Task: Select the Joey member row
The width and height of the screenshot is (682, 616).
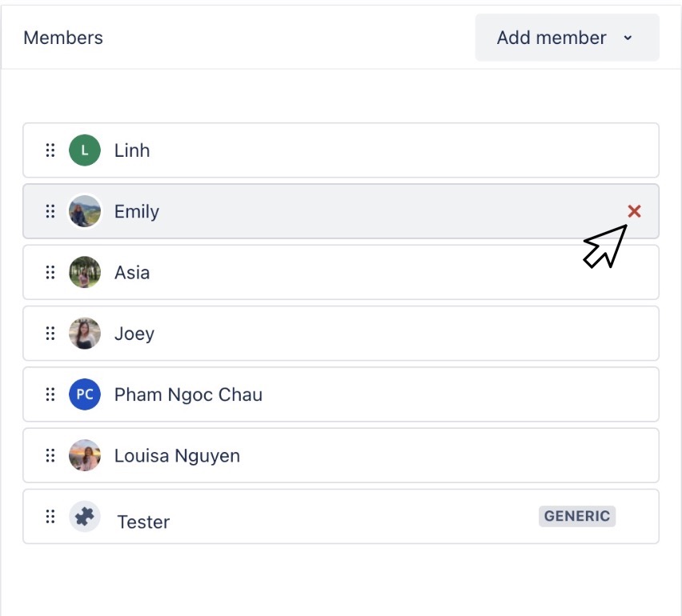Action: click(320, 334)
